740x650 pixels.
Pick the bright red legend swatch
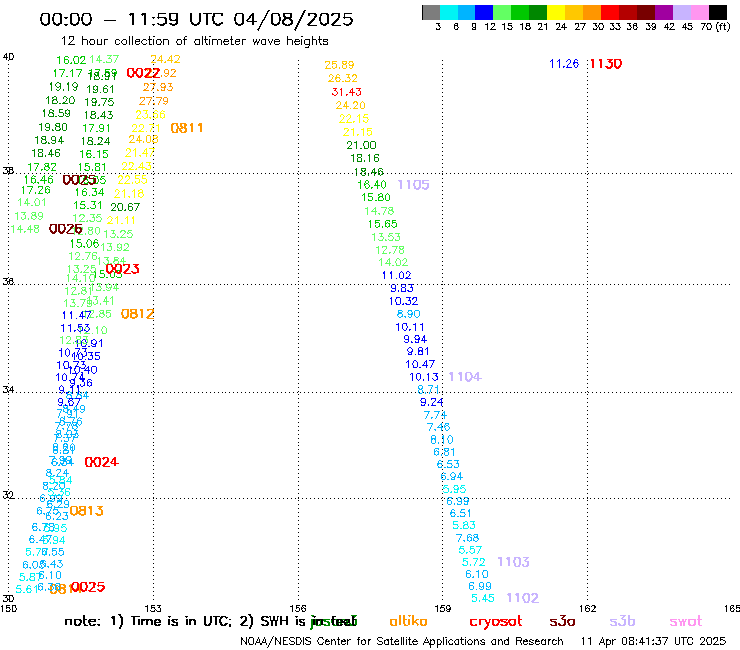pos(610,12)
